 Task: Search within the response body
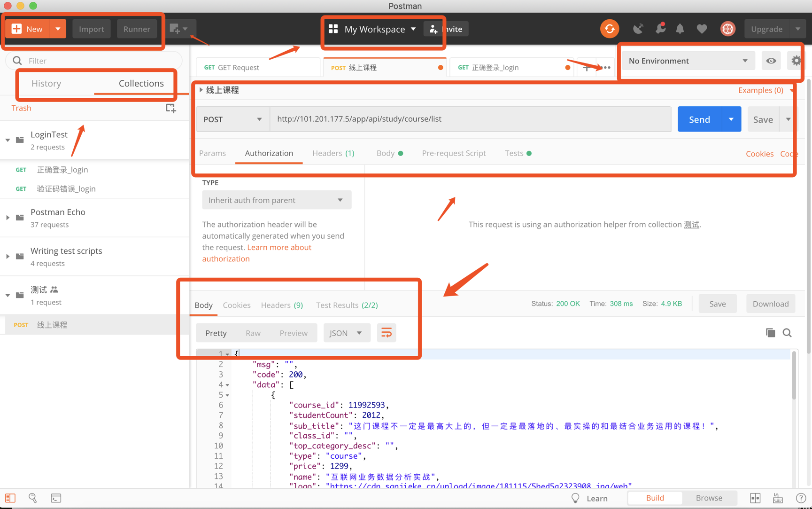pyautogui.click(x=787, y=333)
